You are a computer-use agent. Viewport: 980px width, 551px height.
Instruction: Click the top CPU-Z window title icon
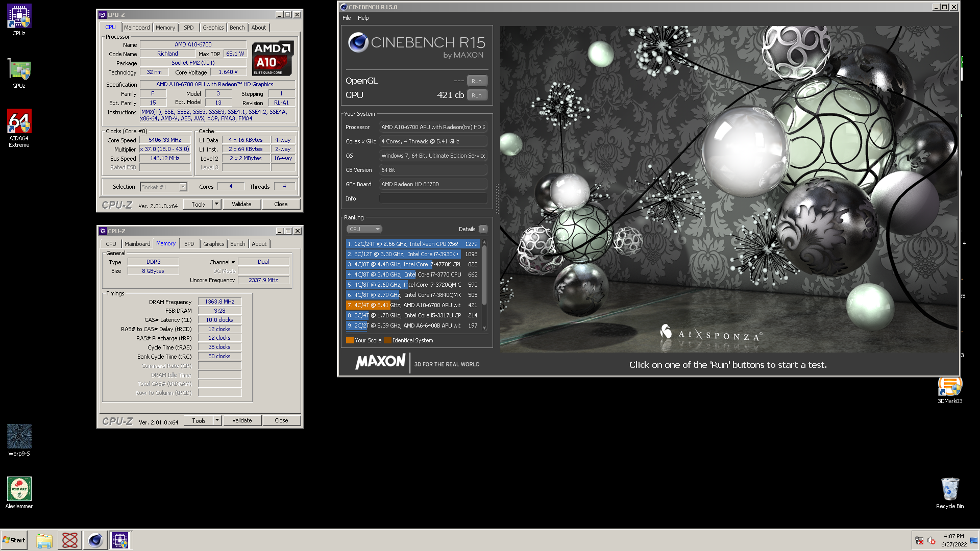pos(103,15)
